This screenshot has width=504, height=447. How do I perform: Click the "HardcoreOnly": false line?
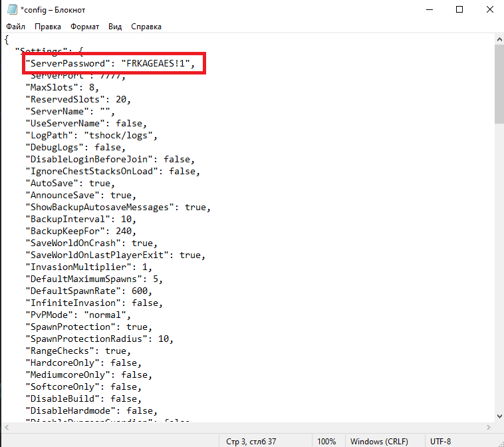(84, 363)
